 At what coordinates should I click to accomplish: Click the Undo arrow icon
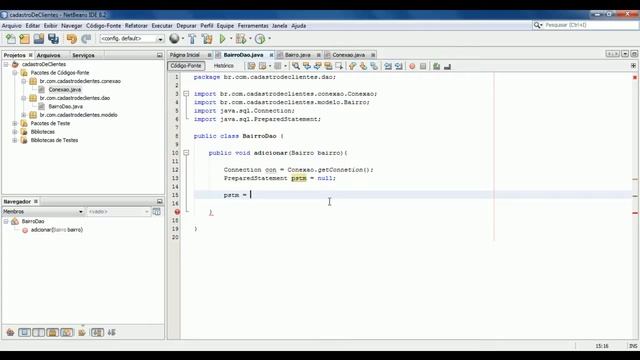pyautogui.click(x=72, y=39)
